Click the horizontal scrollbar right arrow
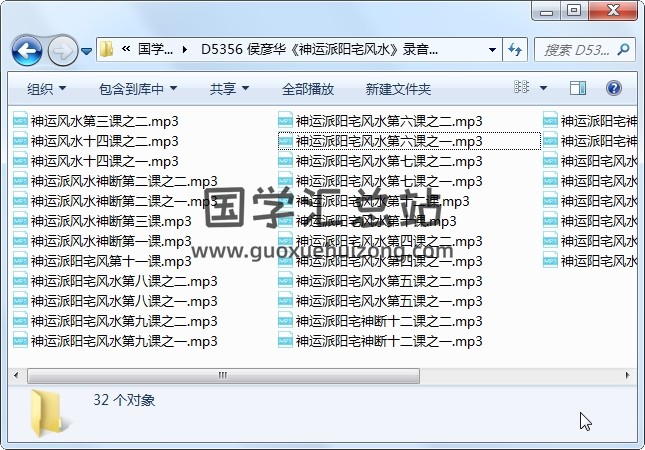 point(626,376)
